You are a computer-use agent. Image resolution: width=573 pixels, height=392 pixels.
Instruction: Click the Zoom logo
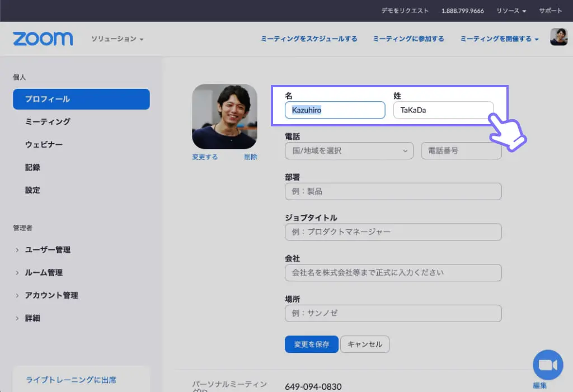pos(42,38)
